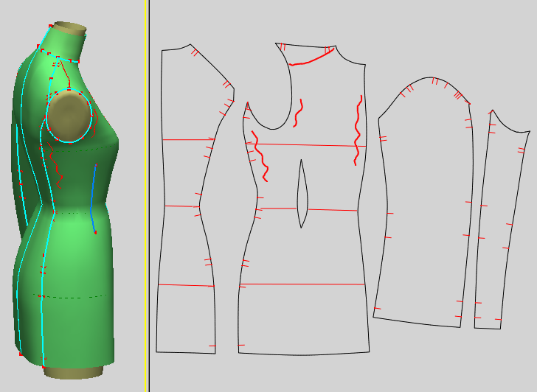Click the tan arm cap on the mannequin
Screen dimensions: 537x392
69,116
